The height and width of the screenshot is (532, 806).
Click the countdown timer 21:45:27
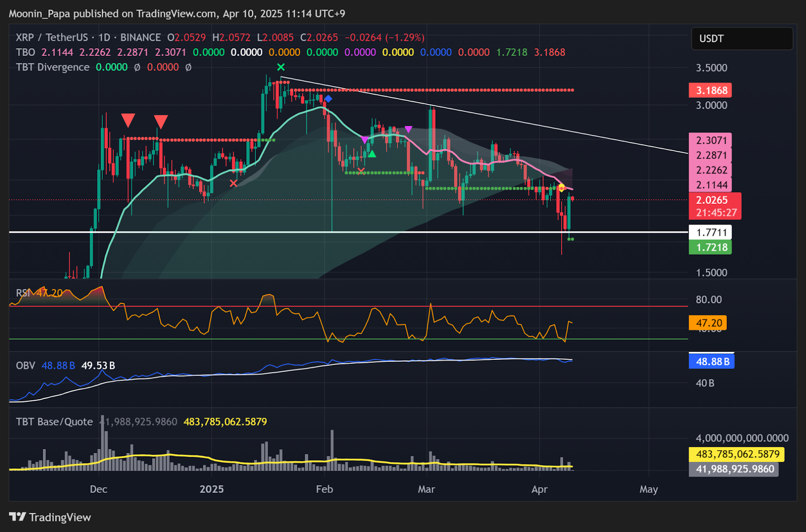[x=716, y=213]
